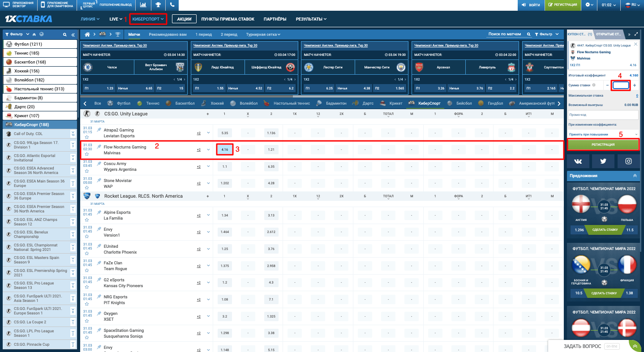Open Instagram social icon
The width and height of the screenshot is (644, 352).
coord(628,161)
